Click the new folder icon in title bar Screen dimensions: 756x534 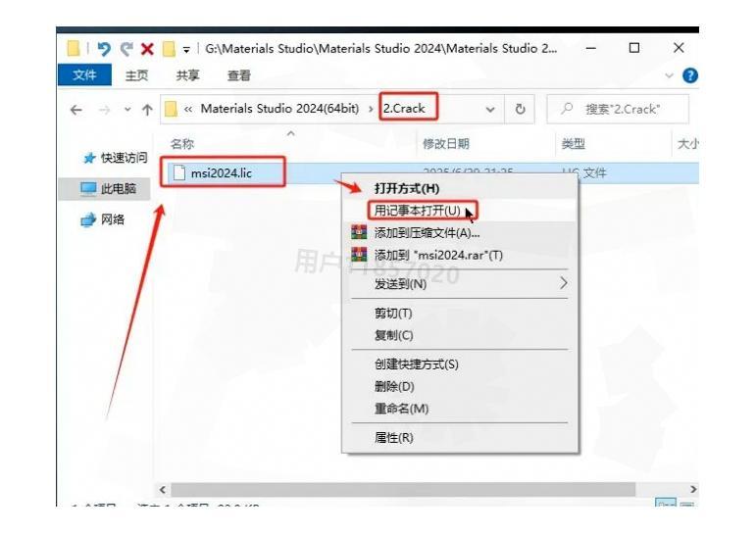click(x=169, y=49)
